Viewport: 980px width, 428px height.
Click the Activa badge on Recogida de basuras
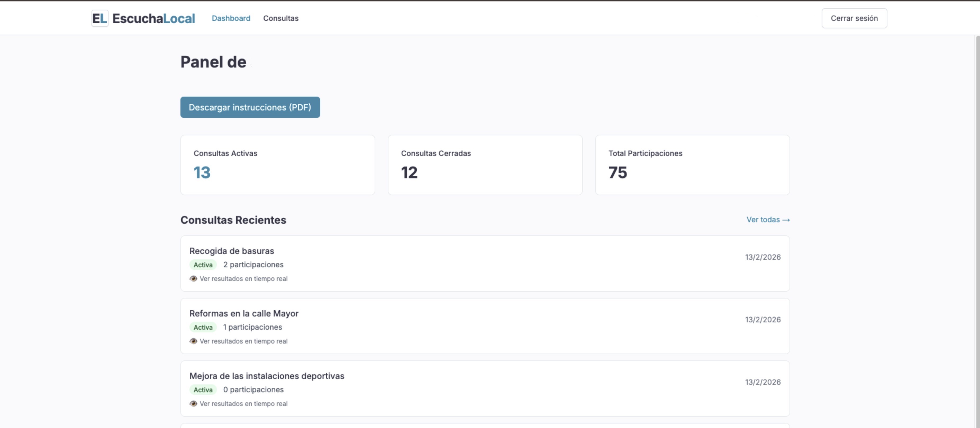203,264
